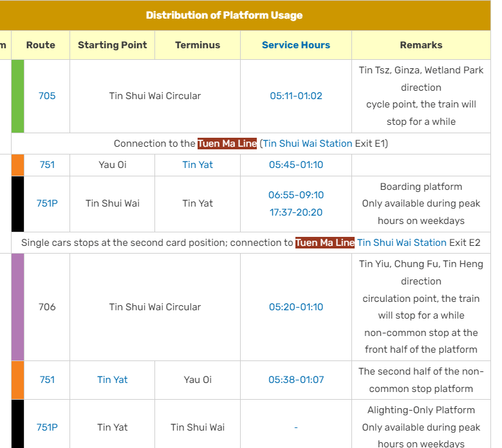502x448 pixels.
Task: Click the Tin Yat starting point link
Action: [113, 380]
